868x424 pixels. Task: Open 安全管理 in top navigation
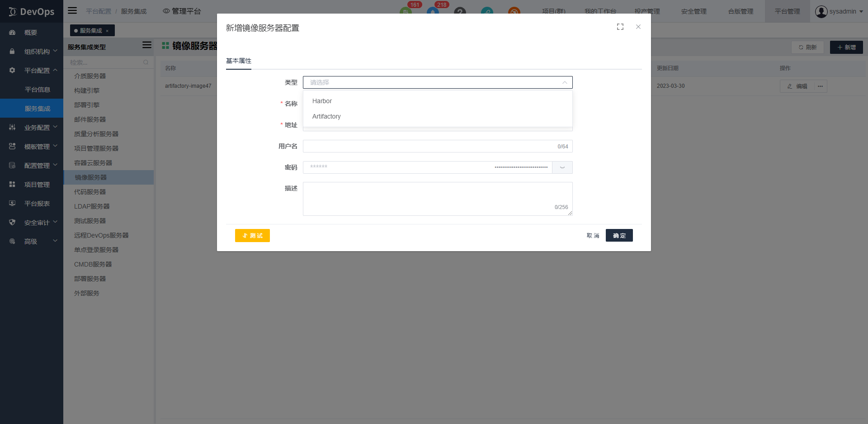point(694,11)
